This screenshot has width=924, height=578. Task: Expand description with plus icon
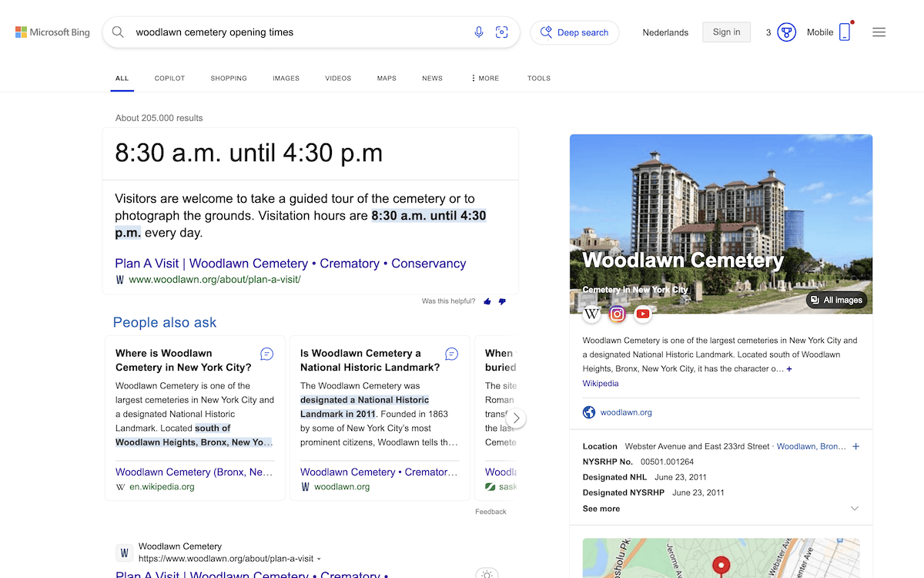789,369
